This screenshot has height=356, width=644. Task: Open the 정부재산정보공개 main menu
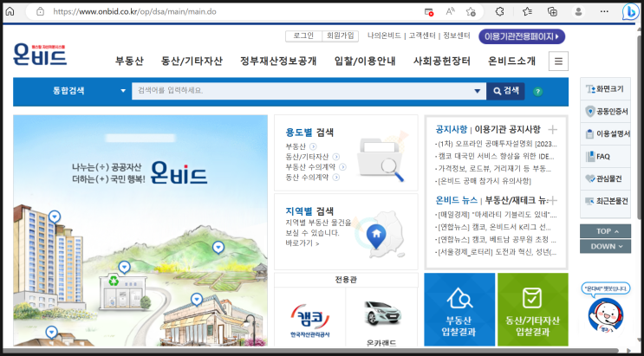(x=278, y=61)
